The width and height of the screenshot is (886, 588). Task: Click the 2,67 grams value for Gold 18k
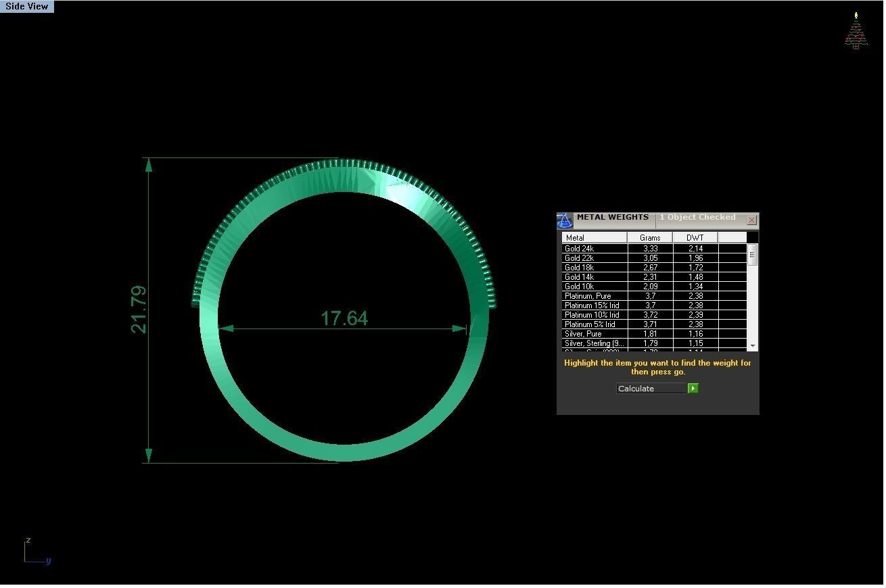tap(650, 268)
